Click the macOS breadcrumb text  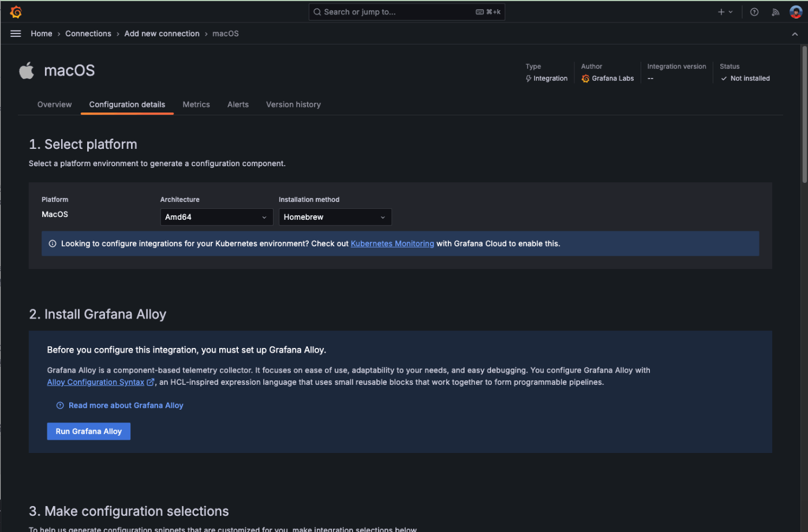[226, 33]
